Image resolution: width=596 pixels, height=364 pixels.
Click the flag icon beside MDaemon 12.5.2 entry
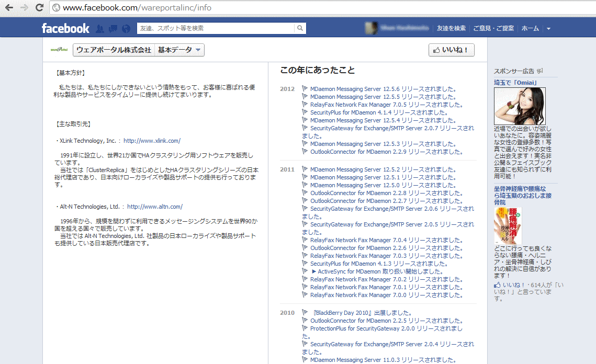tap(305, 169)
